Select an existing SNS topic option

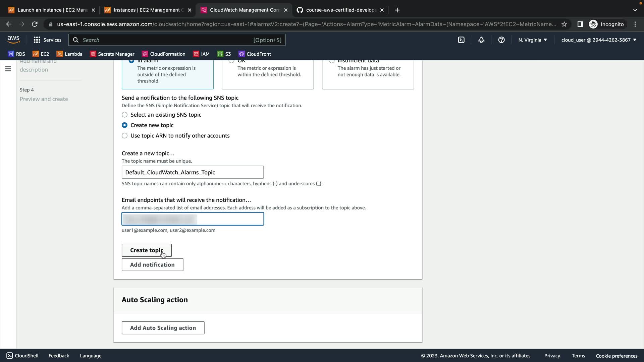(x=124, y=115)
